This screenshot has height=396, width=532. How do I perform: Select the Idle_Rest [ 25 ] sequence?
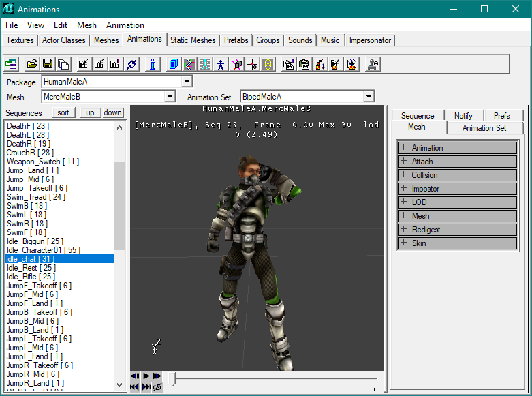point(60,268)
